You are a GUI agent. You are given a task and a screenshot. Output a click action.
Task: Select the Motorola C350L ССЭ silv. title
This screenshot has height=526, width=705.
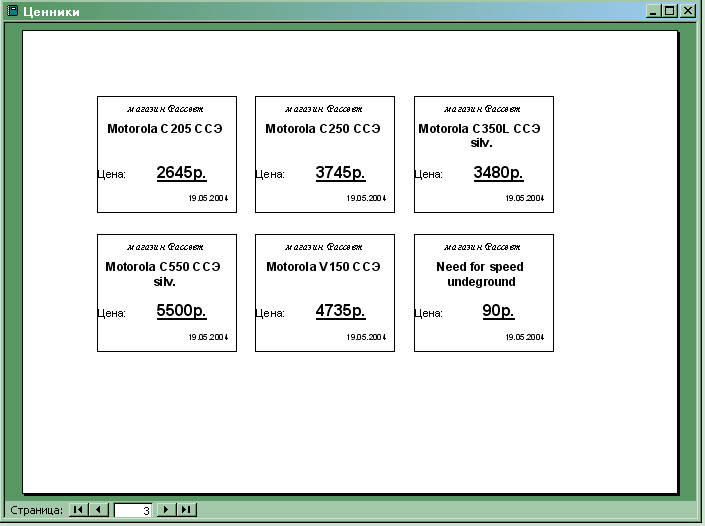(480, 135)
